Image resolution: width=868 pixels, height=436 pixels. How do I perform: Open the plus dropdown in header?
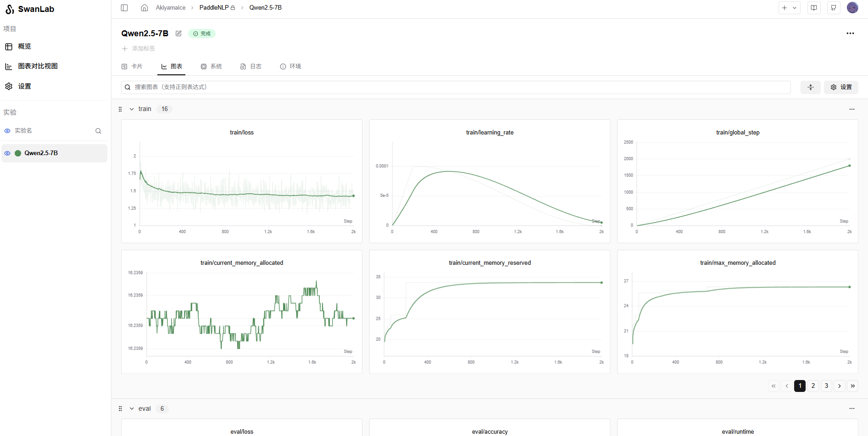[x=789, y=8]
